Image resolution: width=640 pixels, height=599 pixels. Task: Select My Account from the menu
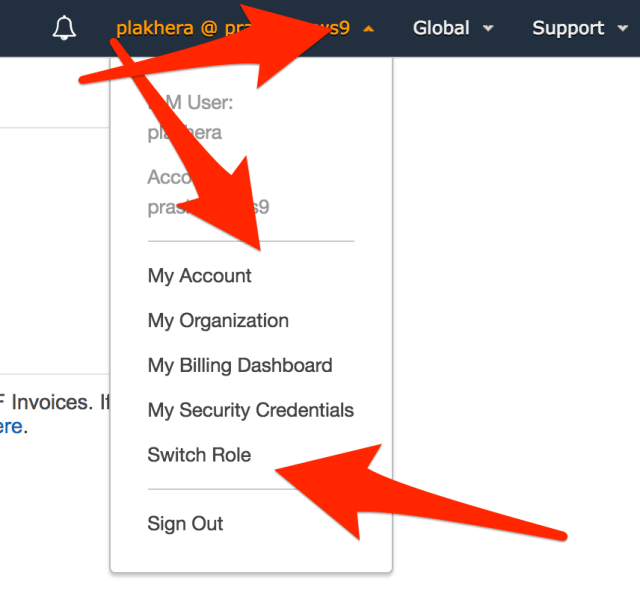200,276
